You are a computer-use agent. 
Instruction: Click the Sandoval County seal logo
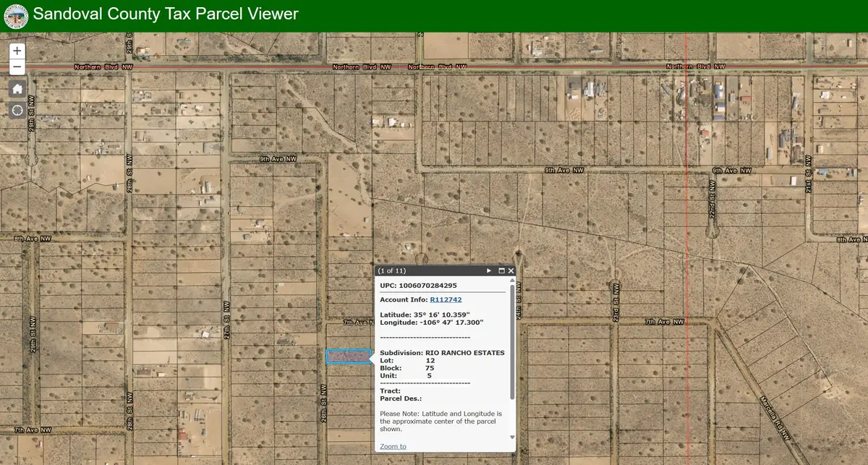point(15,14)
